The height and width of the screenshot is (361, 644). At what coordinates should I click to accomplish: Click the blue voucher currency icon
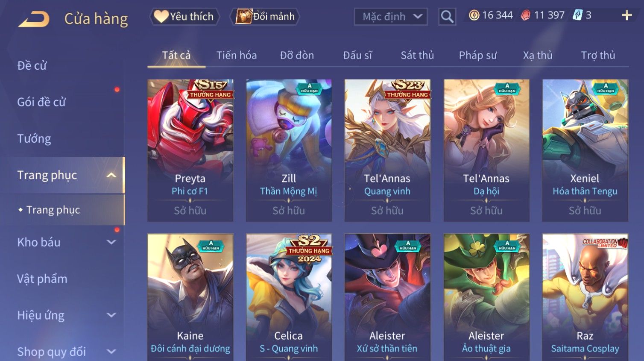pos(577,15)
